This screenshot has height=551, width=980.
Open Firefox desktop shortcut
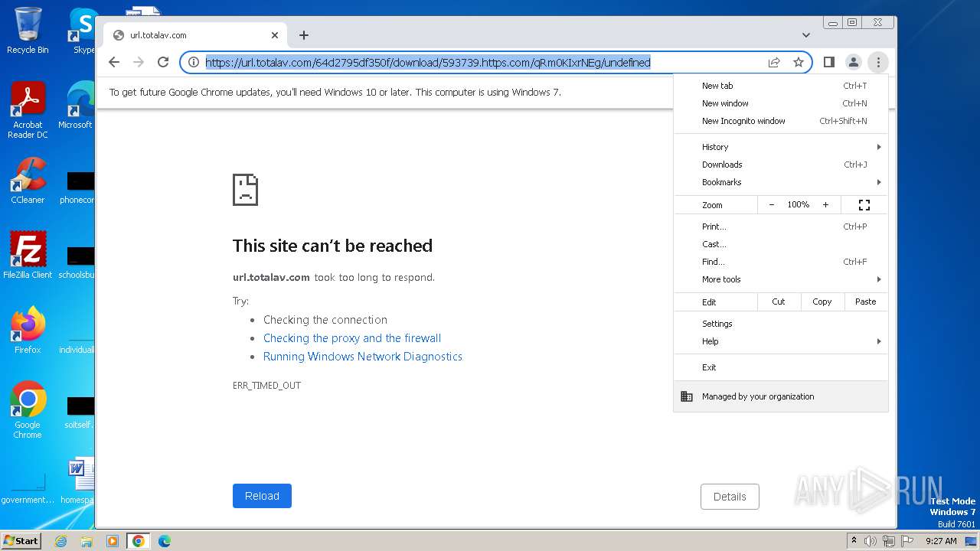point(28,331)
